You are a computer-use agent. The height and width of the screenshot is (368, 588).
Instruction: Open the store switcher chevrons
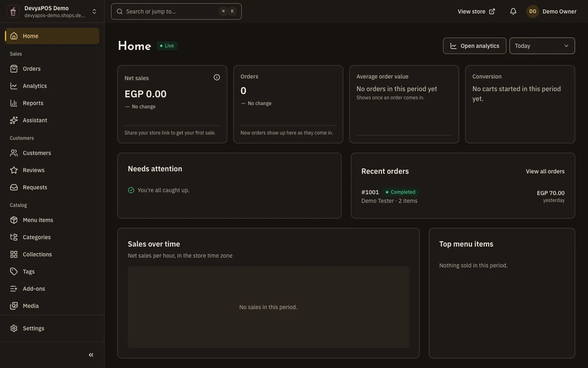(94, 11)
